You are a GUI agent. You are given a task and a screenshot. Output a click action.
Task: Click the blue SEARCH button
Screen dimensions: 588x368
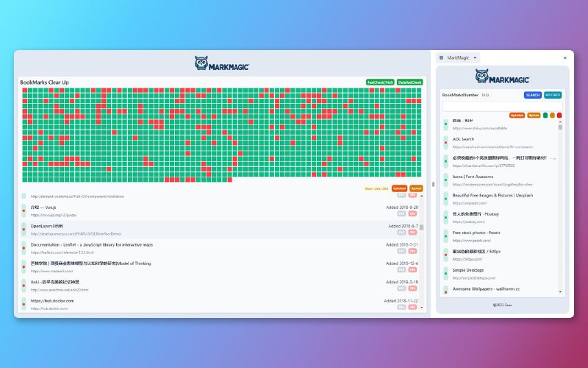coord(532,95)
